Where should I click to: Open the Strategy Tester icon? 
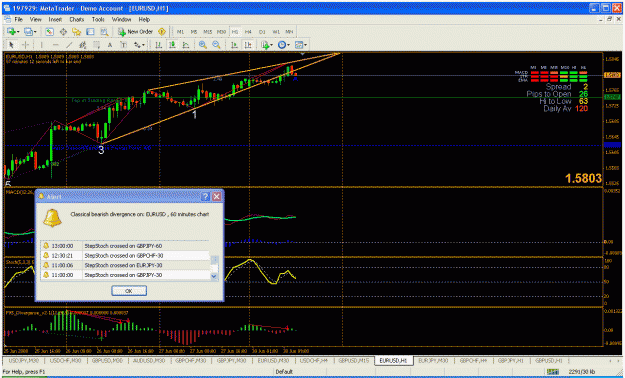pyautogui.click(x=104, y=32)
